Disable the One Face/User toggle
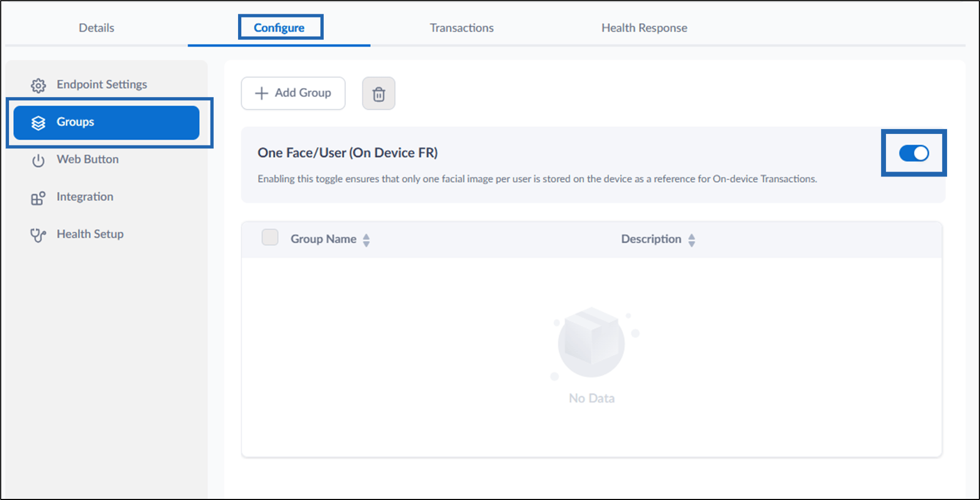 (914, 153)
